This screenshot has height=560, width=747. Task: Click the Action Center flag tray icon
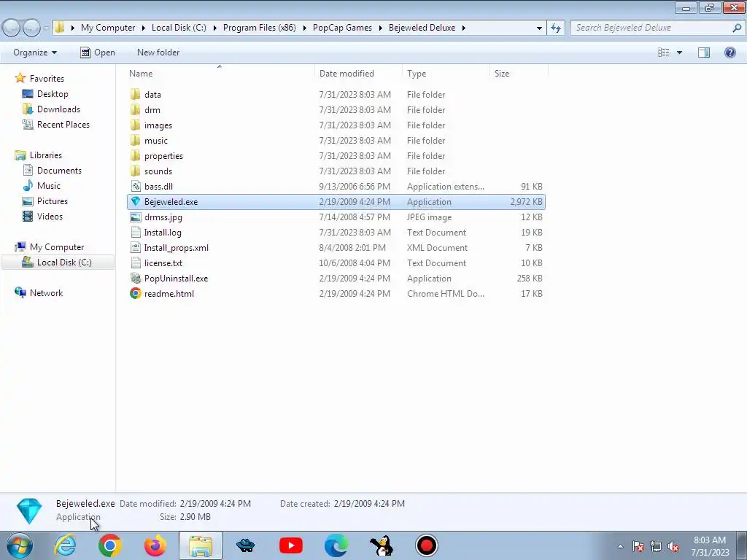(x=638, y=547)
